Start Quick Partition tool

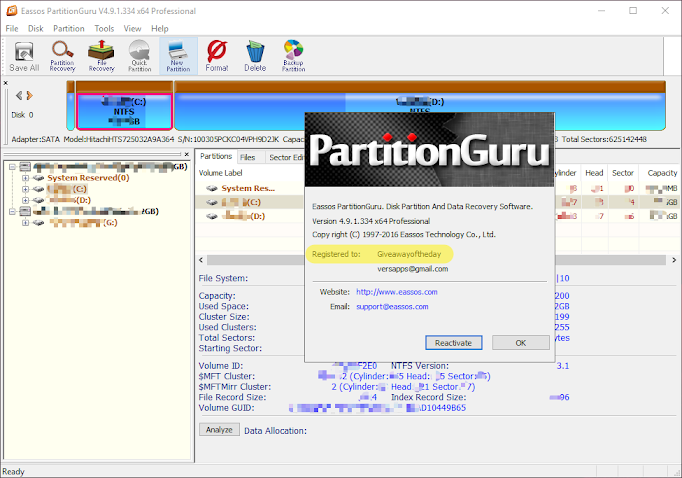(x=139, y=57)
